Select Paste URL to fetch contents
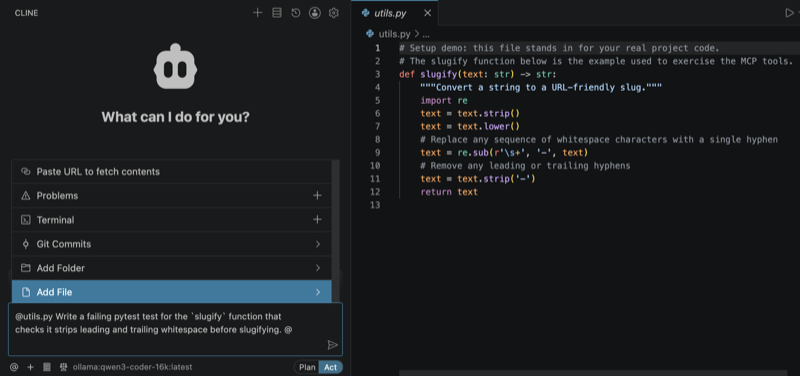Screen dimensions: 800x376 point(171,171)
